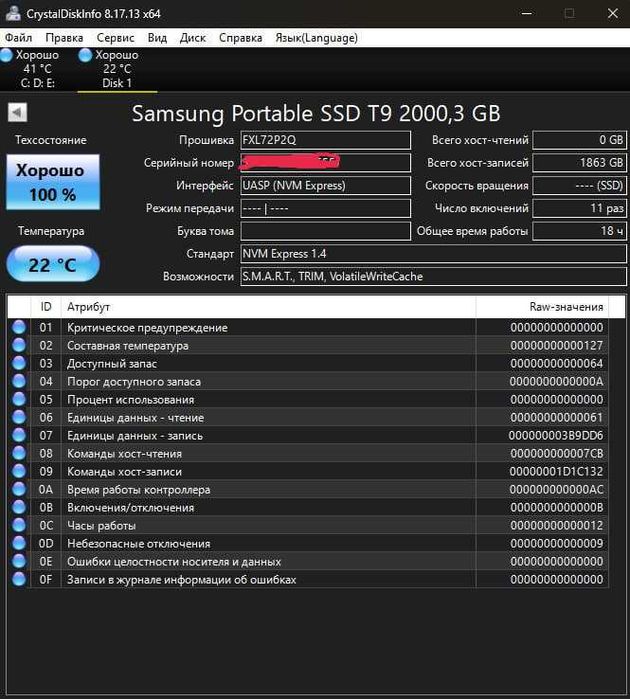630x699 pixels.
Task: Click blue status orb of C: D: E: disk
Action: (x=6, y=55)
